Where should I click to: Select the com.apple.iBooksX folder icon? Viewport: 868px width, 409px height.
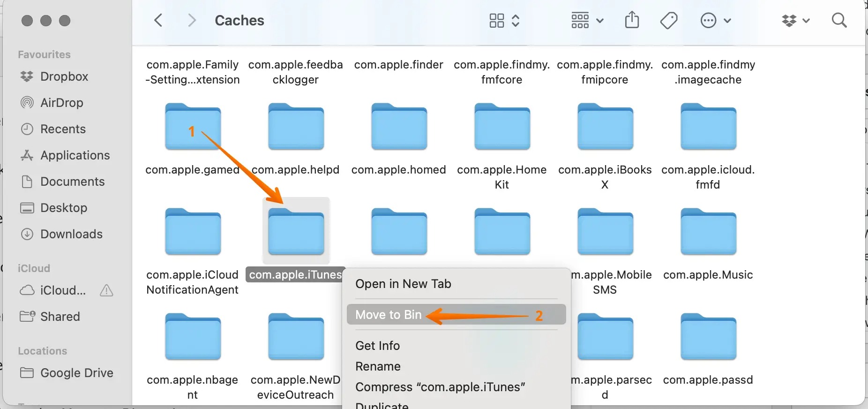tap(605, 127)
